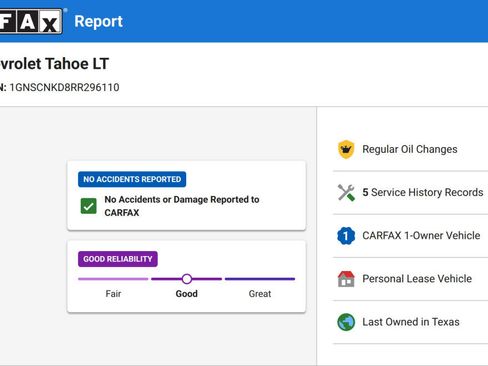This screenshot has width=488, height=366.
Task: Open Regular Oil Changes details
Action: [410, 149]
